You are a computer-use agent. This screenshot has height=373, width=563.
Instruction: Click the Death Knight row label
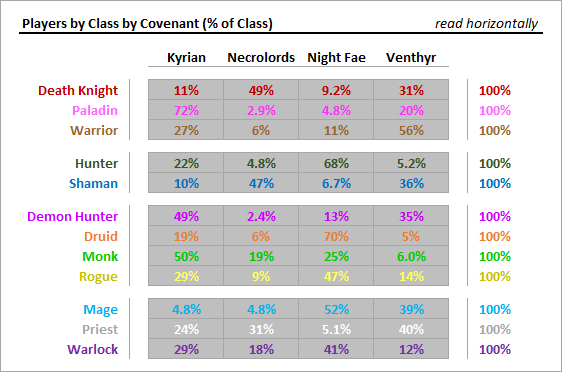coord(78,90)
